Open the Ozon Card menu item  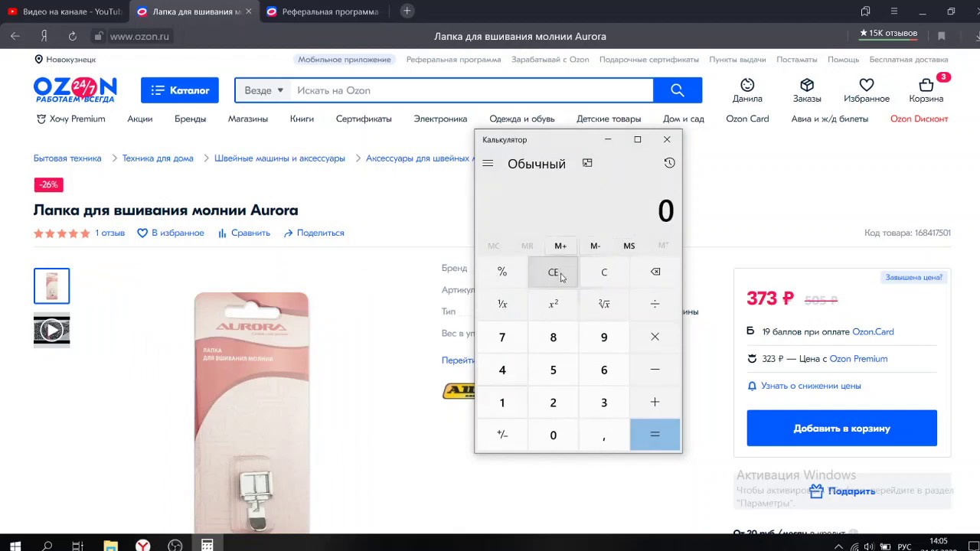747,119
